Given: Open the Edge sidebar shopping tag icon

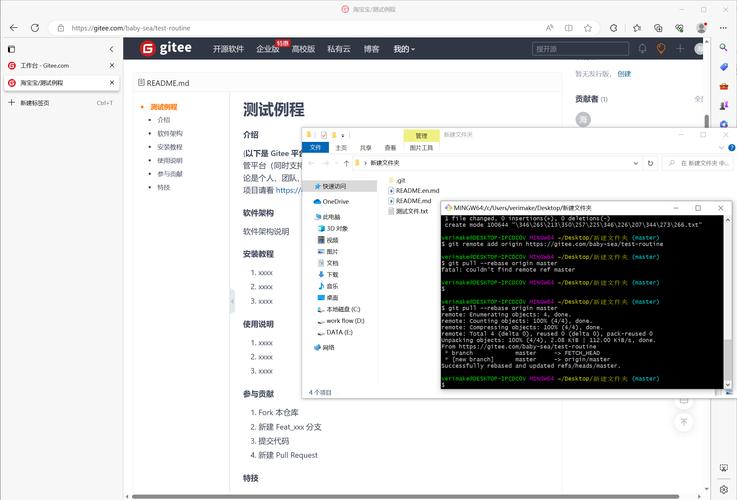Looking at the screenshot, I should pyautogui.click(x=723, y=67).
